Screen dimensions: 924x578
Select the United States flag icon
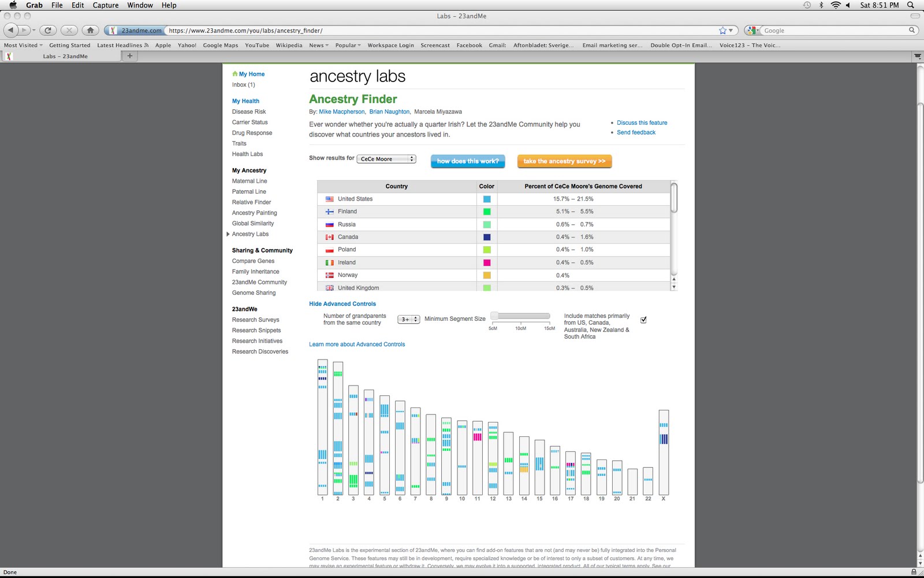[330, 198]
